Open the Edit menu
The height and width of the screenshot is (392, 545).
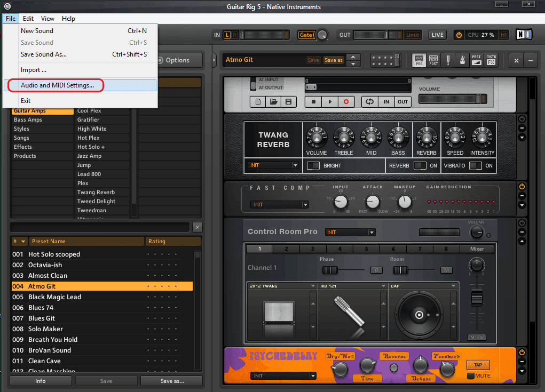[28, 19]
